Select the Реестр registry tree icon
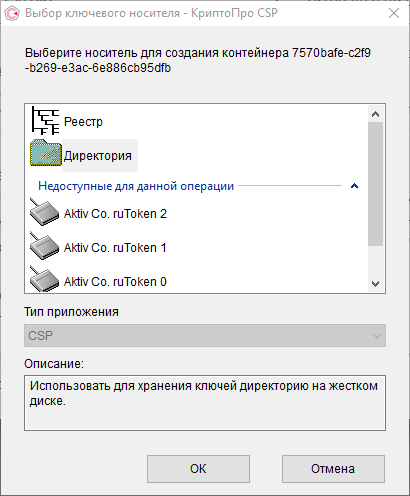Screen dimensions: 410x496 [45, 121]
